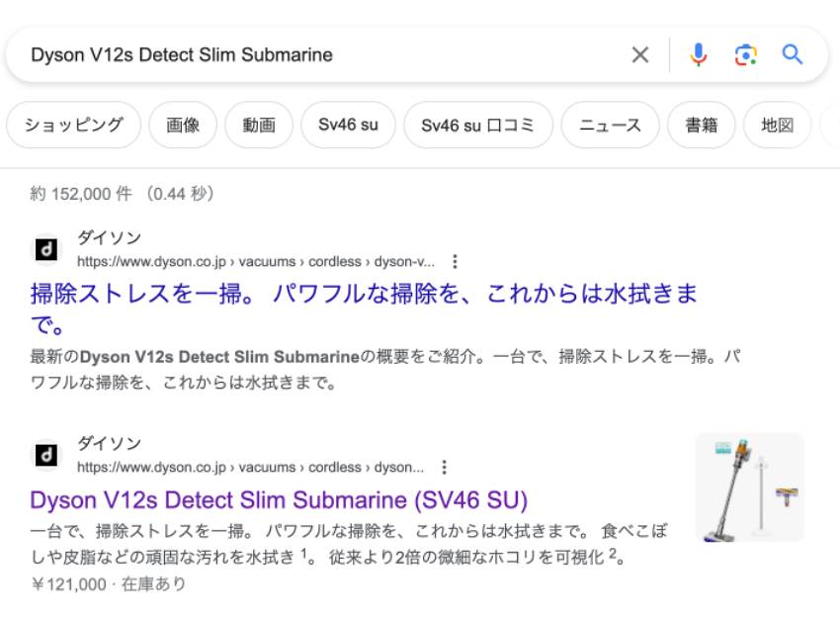The image size is (840, 617).
Task: Switch to the 書籍 filter tab
Action: pyautogui.click(x=701, y=126)
